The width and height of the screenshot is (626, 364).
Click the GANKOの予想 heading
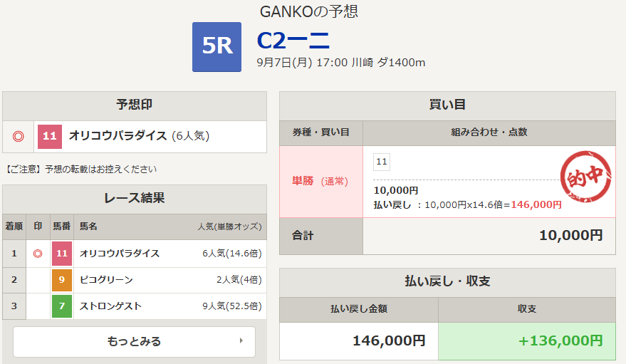coord(309,11)
